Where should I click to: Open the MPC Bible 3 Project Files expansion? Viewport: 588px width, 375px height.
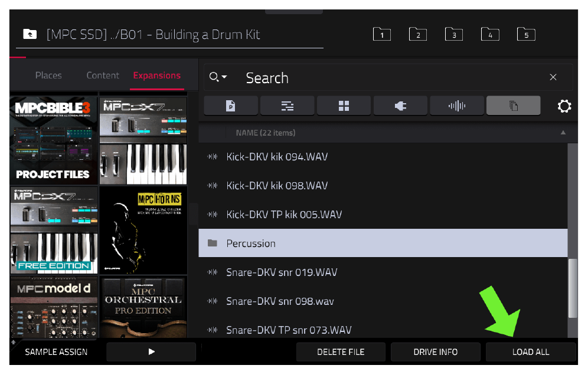click(x=54, y=140)
